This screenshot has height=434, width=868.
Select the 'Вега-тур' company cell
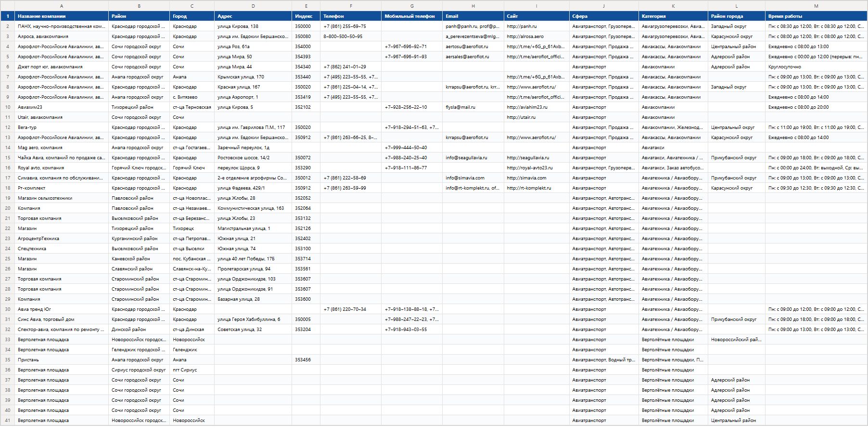point(62,127)
